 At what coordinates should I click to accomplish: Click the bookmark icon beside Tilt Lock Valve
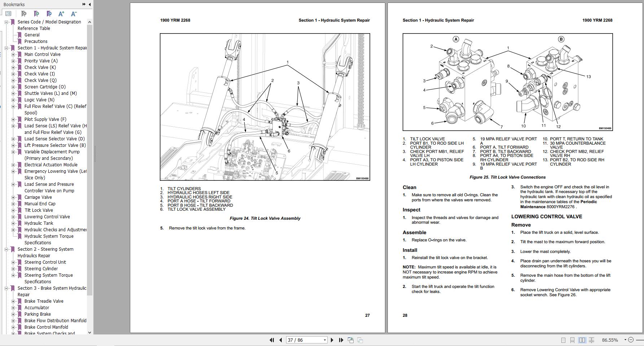[20, 210]
